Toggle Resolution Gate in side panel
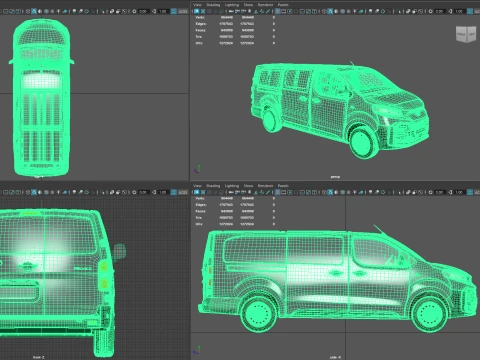The height and width of the screenshot is (360, 480). point(290,192)
